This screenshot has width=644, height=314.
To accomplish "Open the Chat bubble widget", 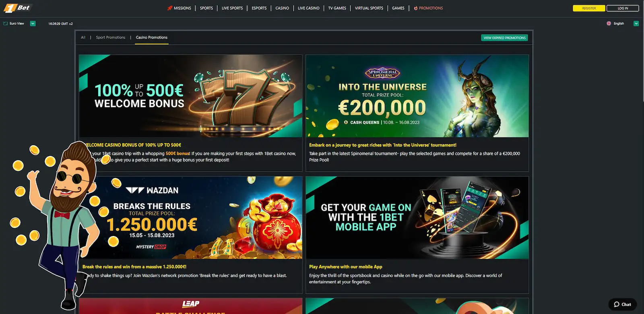I will coord(623,304).
